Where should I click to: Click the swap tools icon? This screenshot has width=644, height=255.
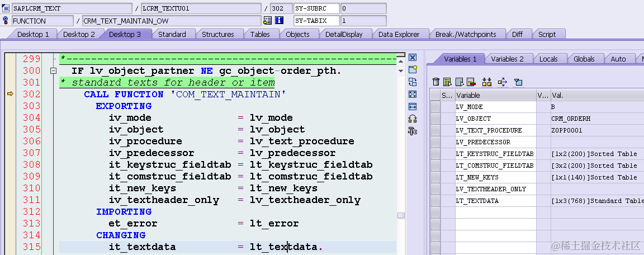tap(413, 82)
